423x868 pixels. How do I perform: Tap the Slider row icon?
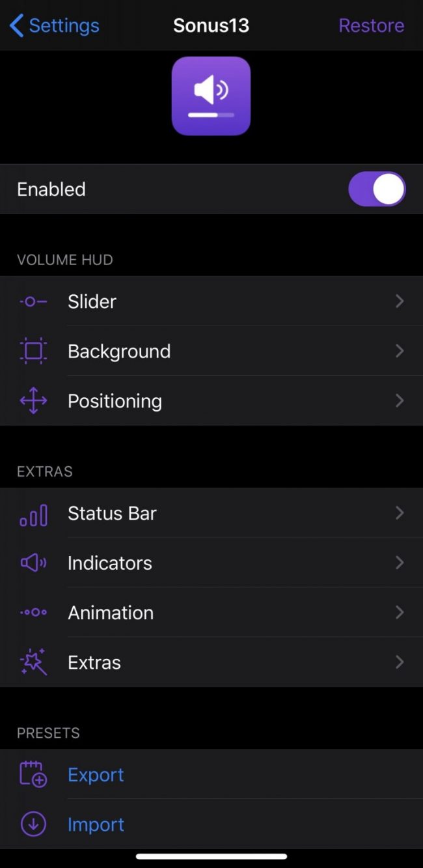[33, 301]
